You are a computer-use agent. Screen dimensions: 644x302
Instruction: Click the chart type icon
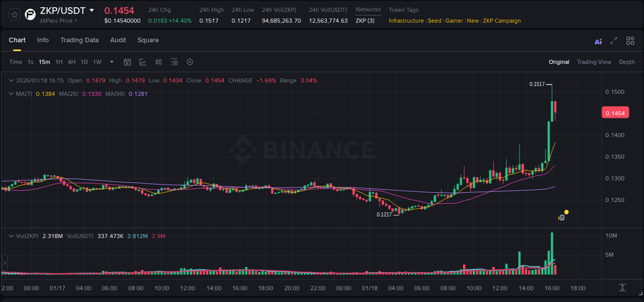(143, 62)
